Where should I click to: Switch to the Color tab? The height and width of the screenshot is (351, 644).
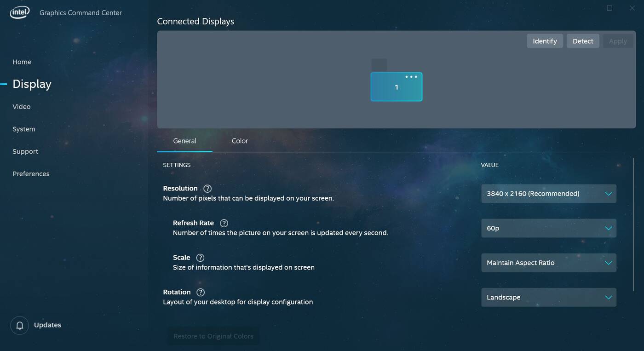240,141
